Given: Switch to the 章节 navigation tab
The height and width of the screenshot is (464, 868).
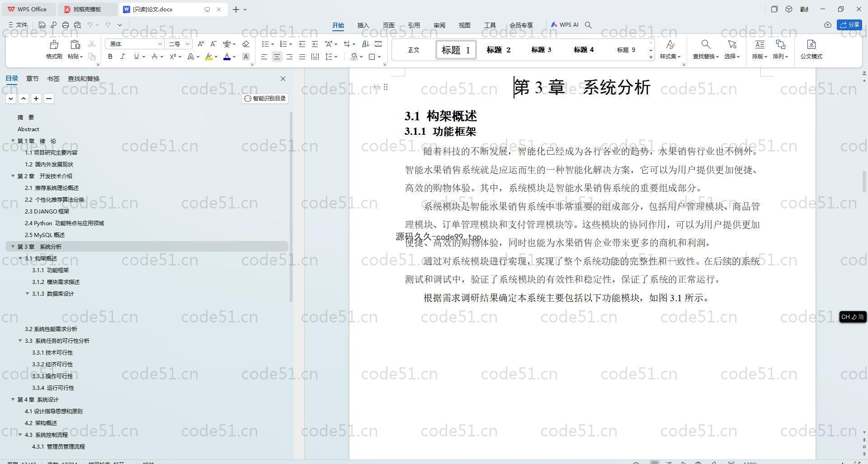Looking at the screenshot, I should 32,78.
